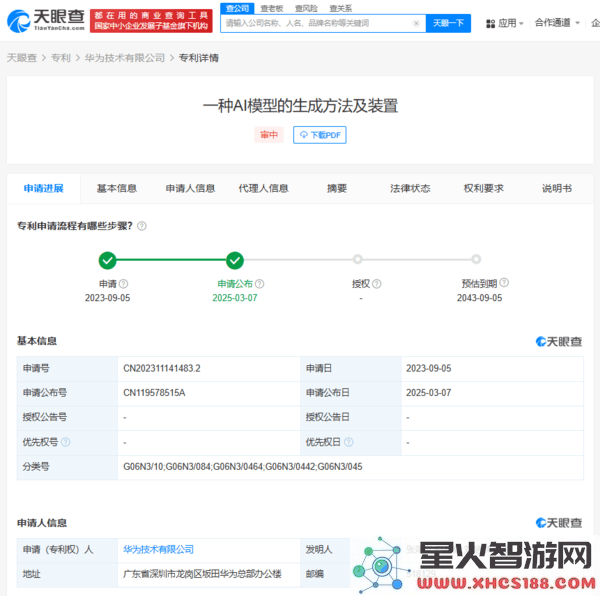
Task: Click the green check on the 申请公布 step
Action: pos(235,261)
